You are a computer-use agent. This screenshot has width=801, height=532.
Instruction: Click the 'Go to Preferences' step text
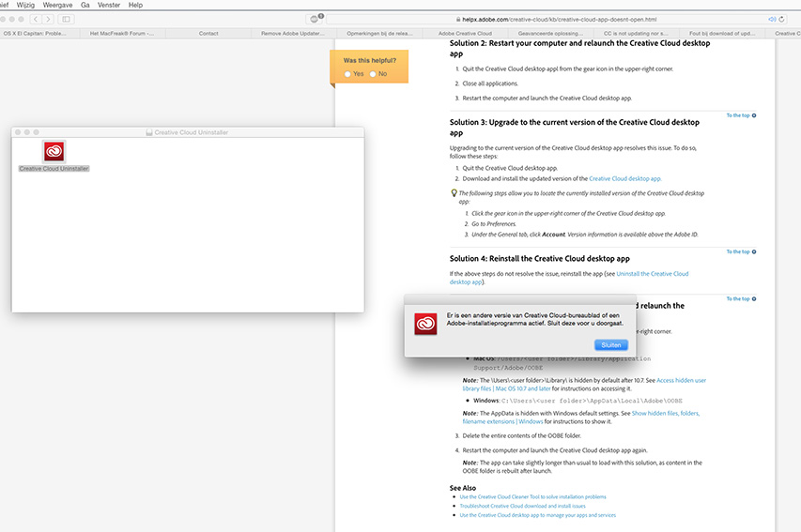(x=494, y=223)
